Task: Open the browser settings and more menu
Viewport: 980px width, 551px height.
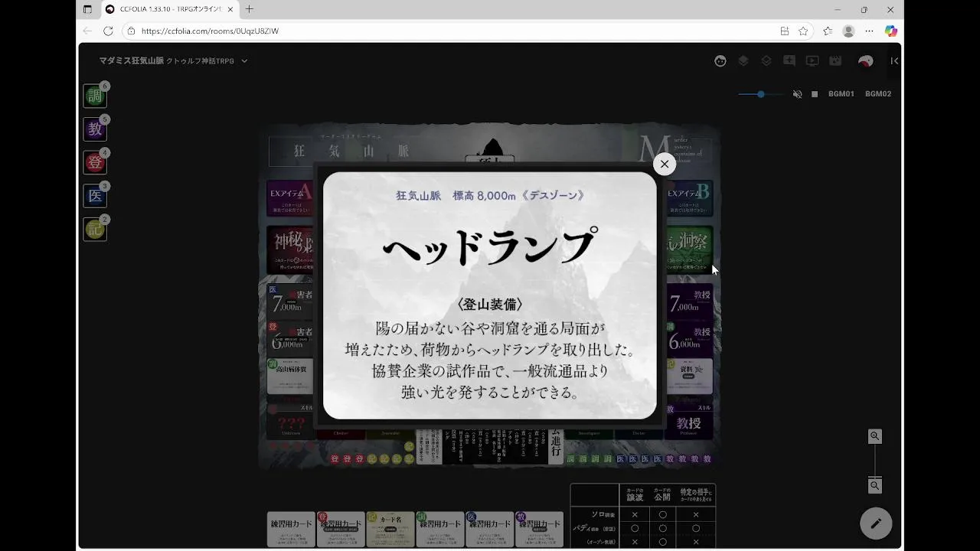Action: [x=869, y=31]
